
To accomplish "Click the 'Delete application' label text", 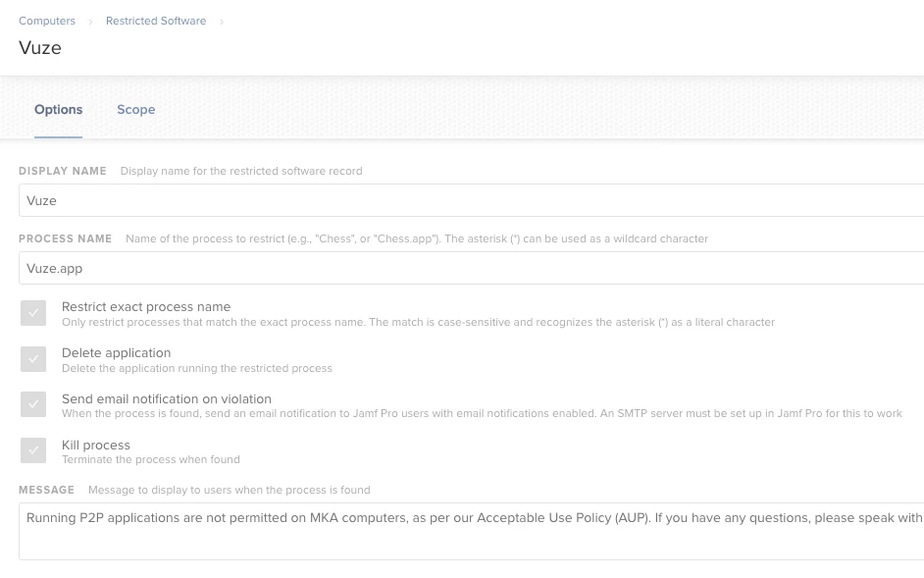I will 116,352.
